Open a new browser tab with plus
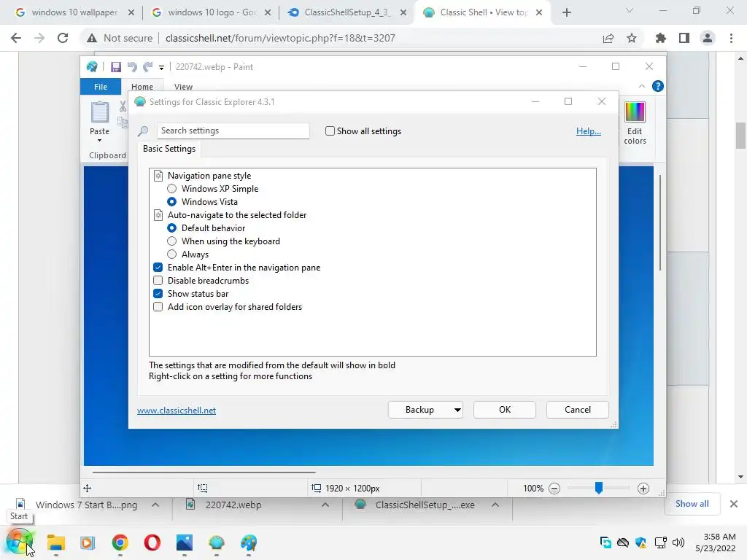747x560 pixels. coord(566,13)
